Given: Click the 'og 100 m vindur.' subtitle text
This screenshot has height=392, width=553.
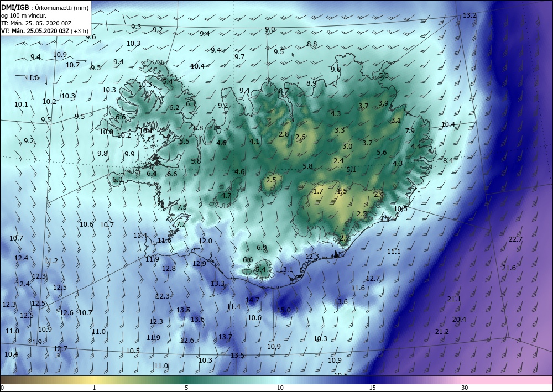Looking at the screenshot, I should point(24,16).
